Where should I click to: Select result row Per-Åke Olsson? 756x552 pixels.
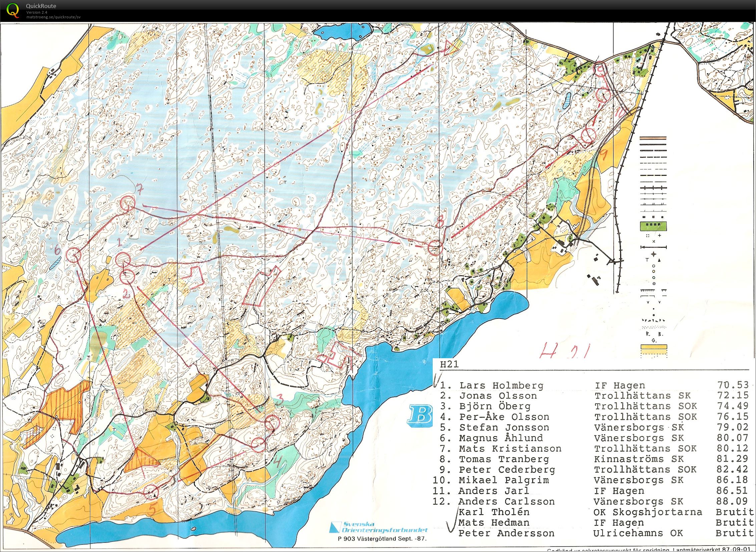pos(594,417)
